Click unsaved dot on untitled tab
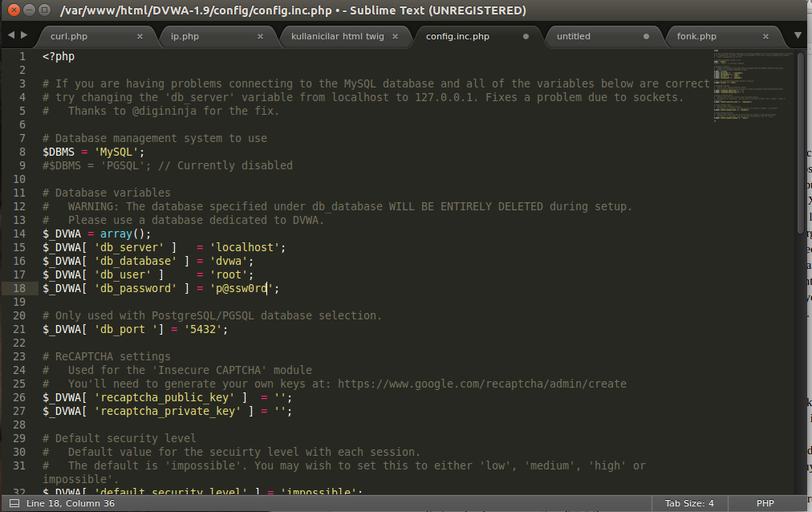 click(x=647, y=36)
